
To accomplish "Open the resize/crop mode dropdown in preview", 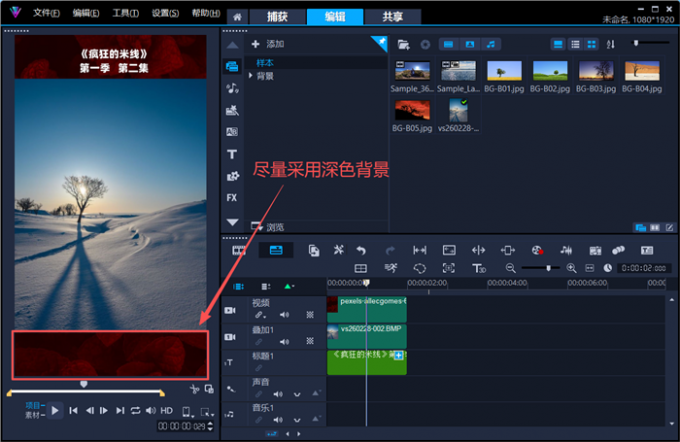I will (206, 412).
